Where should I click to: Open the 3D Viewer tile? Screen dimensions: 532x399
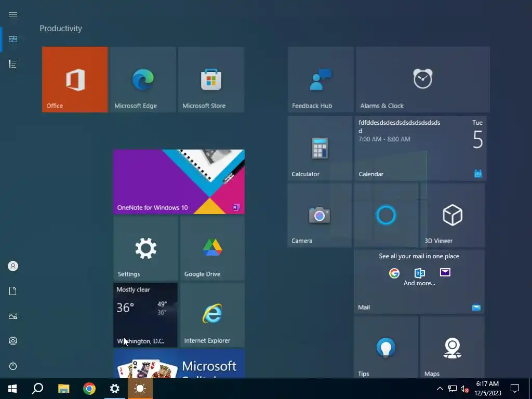click(453, 215)
